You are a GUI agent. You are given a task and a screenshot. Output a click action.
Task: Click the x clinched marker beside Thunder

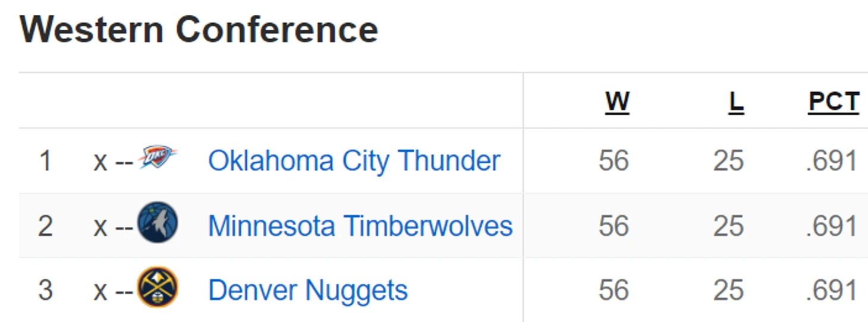pyautogui.click(x=100, y=163)
